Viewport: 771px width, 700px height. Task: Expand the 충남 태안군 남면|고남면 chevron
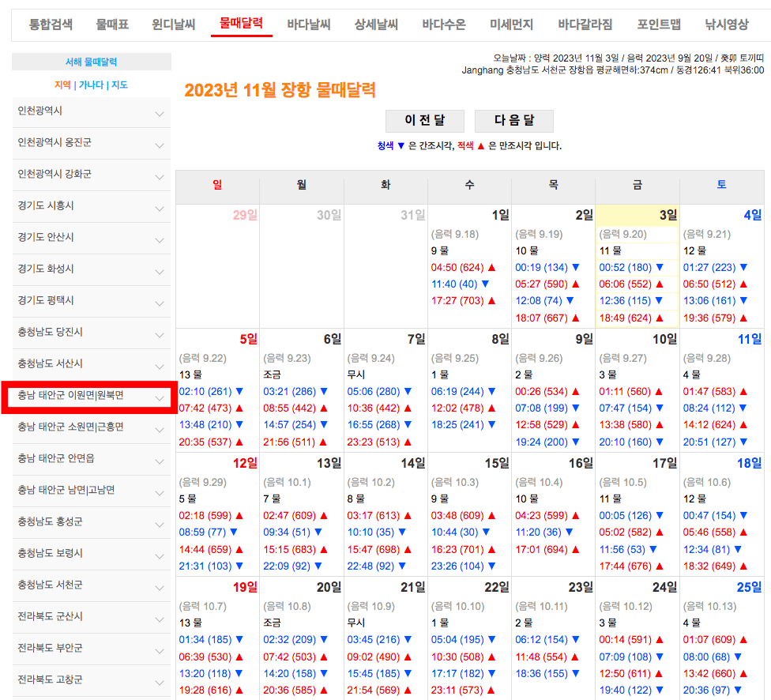160,493
